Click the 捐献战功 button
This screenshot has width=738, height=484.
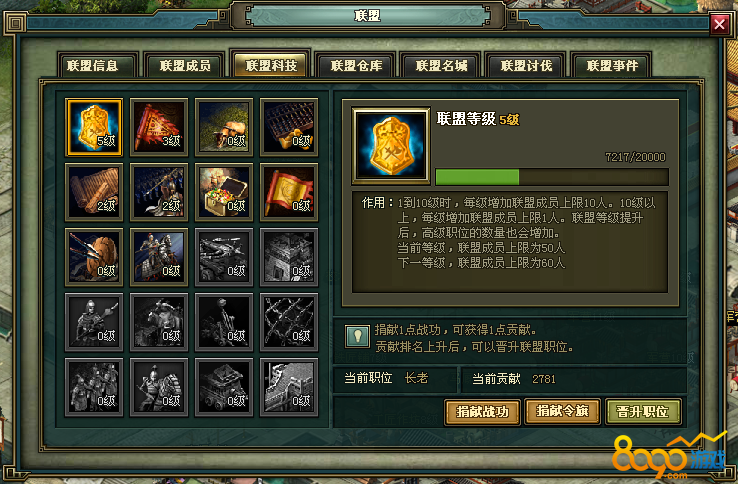[482, 412]
